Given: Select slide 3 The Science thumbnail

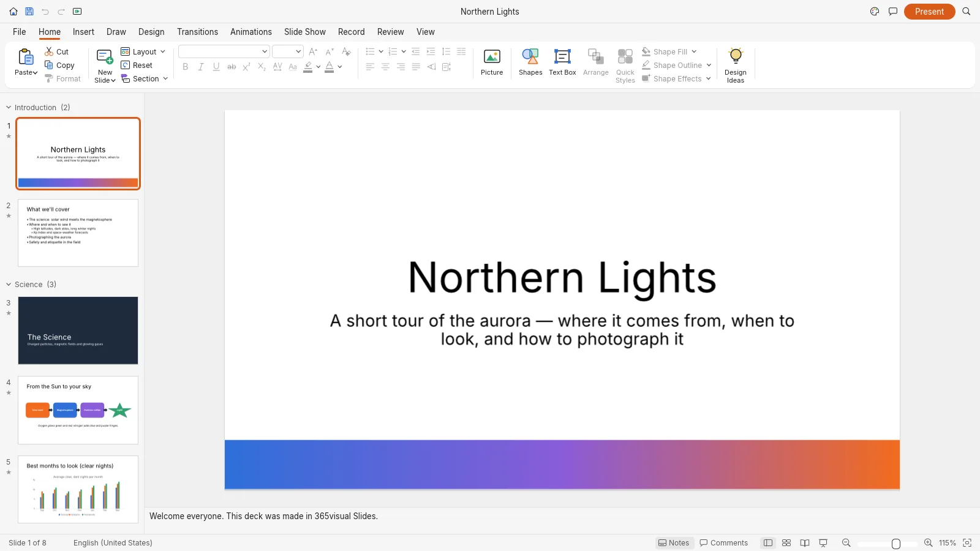Looking at the screenshot, I should tap(78, 331).
